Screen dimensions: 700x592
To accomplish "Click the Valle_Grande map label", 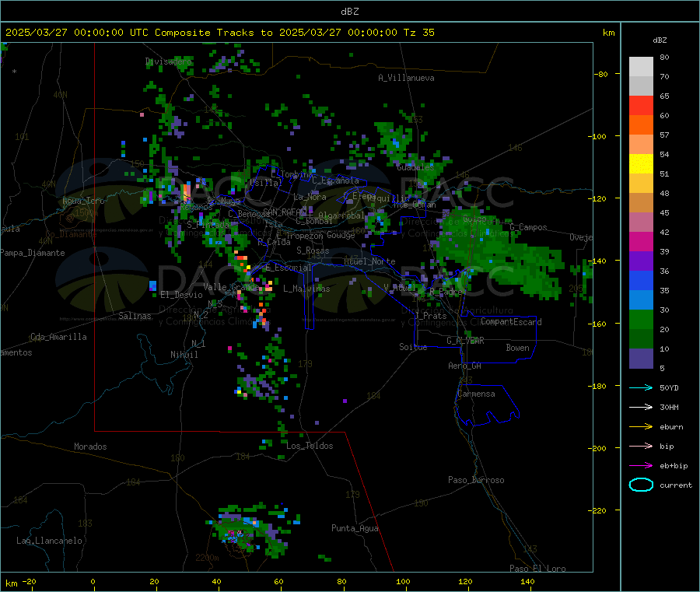I will tap(231, 286).
